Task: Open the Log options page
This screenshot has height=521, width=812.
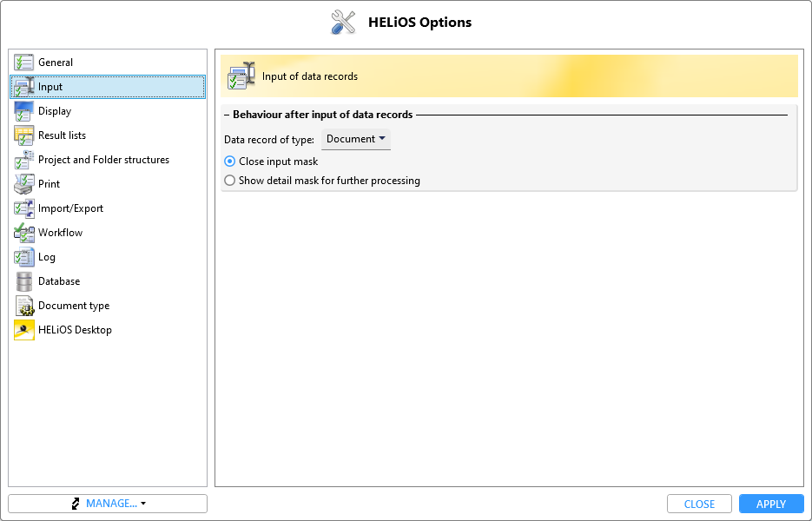Action: coord(47,257)
